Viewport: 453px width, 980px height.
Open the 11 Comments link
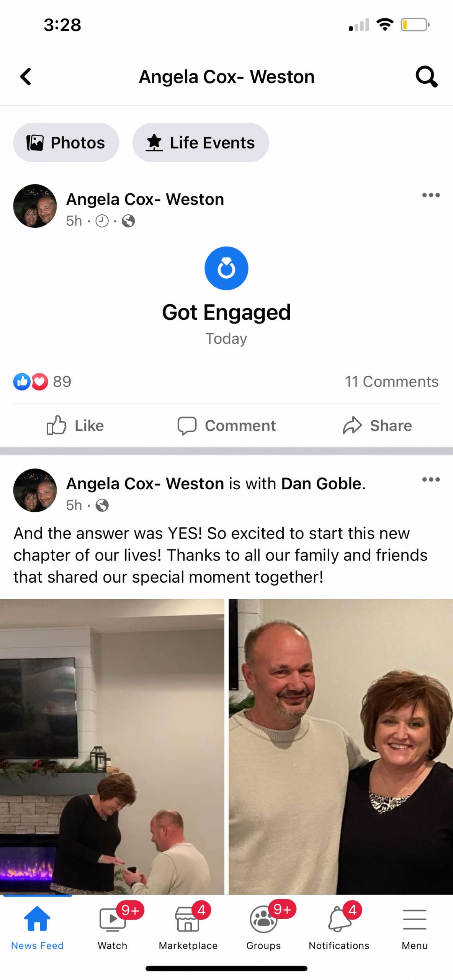tap(391, 381)
